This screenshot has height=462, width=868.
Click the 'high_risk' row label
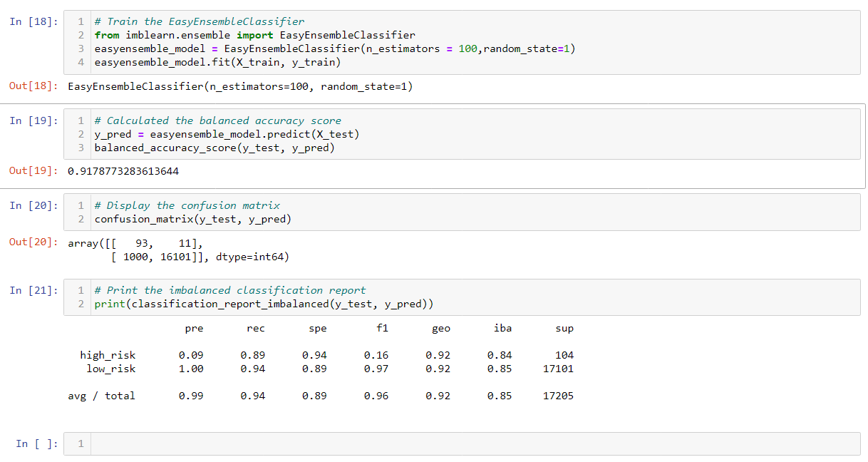[x=108, y=355]
